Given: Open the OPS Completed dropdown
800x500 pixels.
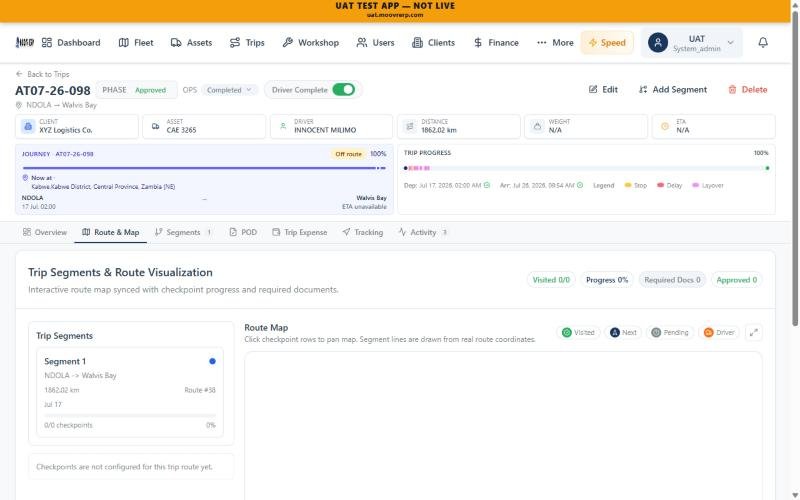Looking at the screenshot, I should point(229,90).
